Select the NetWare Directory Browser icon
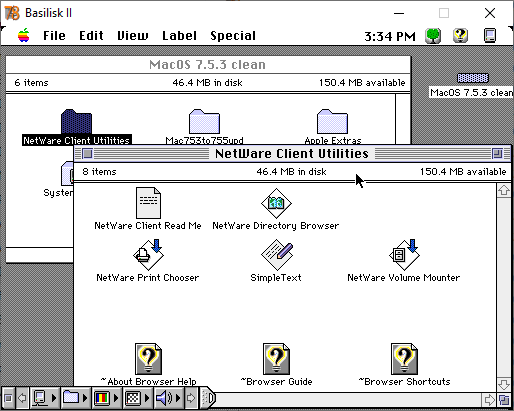Screen dimensions: 514x411 click(276, 203)
